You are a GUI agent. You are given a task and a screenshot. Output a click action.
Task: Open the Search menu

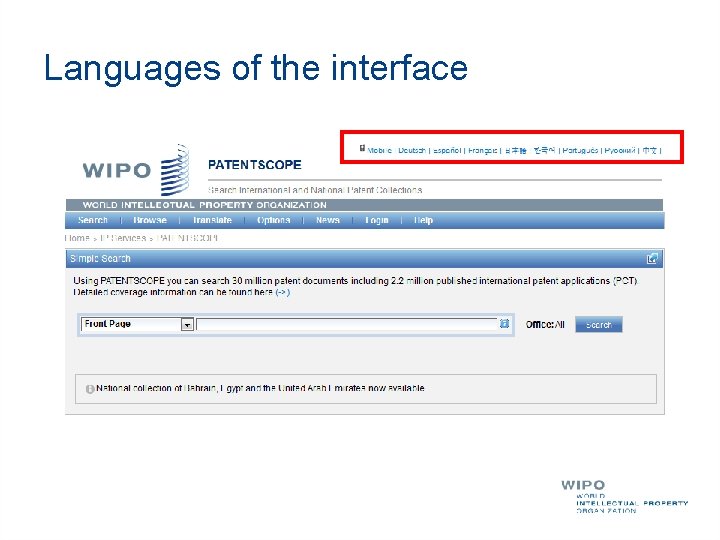click(x=93, y=220)
